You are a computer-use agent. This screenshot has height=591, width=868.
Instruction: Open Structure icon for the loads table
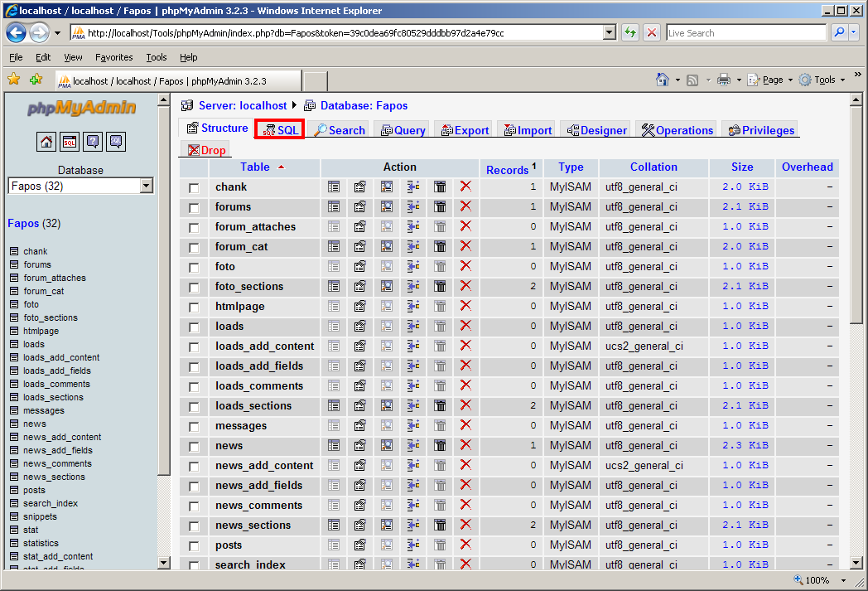pos(360,327)
